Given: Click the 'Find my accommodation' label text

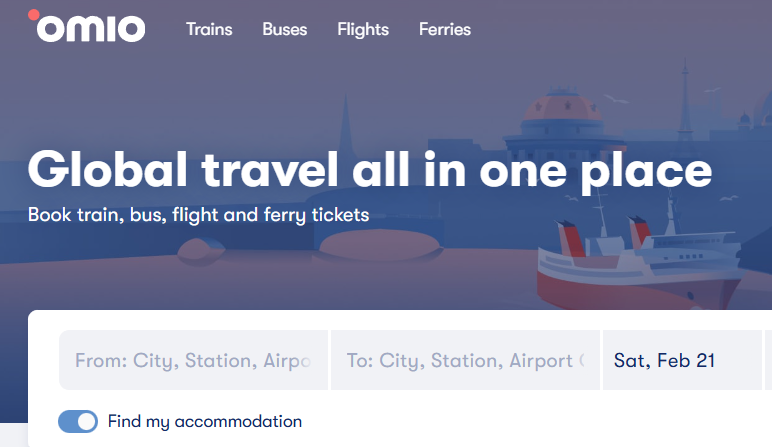Looking at the screenshot, I should 205,421.
